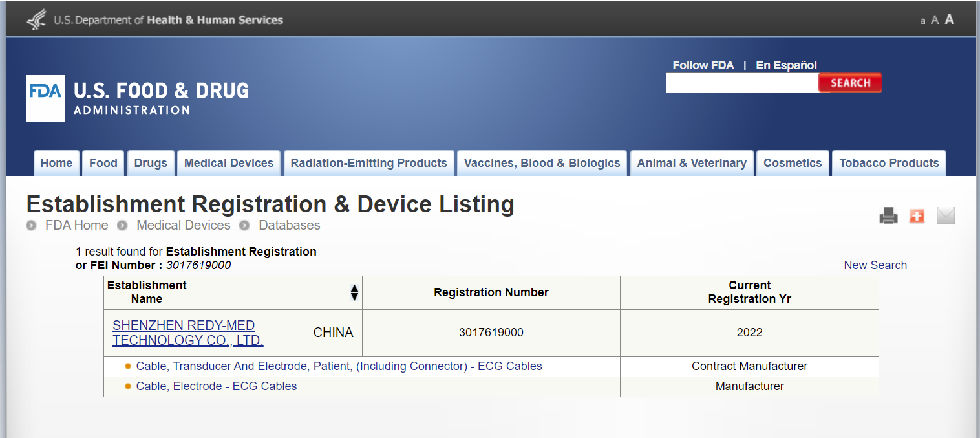The width and height of the screenshot is (980, 438).
Task: Open Cable, Electrode - ECG Cables listing
Action: point(217,386)
